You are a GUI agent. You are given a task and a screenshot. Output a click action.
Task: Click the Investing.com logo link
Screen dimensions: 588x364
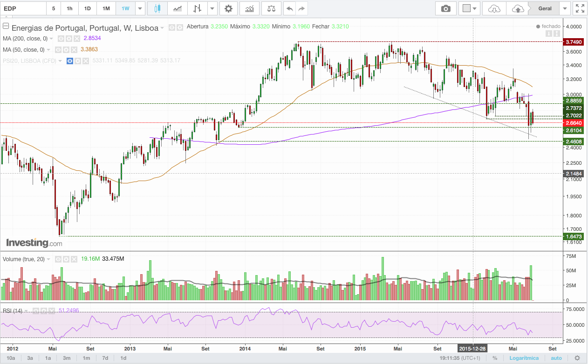(34, 243)
